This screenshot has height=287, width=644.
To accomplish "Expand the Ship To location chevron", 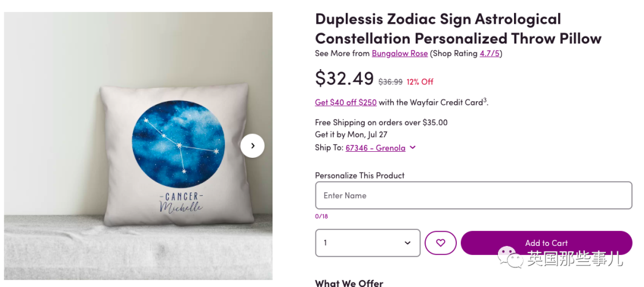I will [x=413, y=148].
